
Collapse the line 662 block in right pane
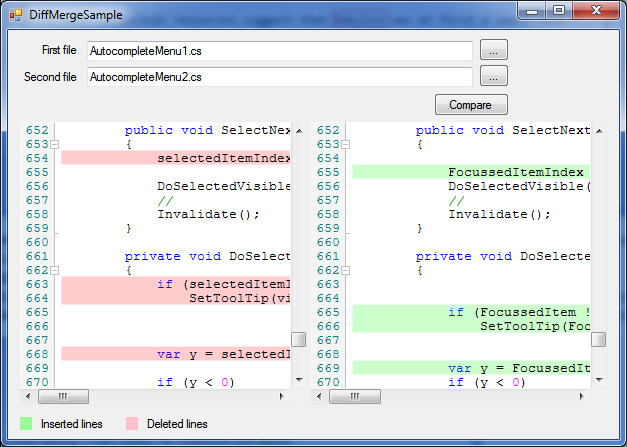346,270
